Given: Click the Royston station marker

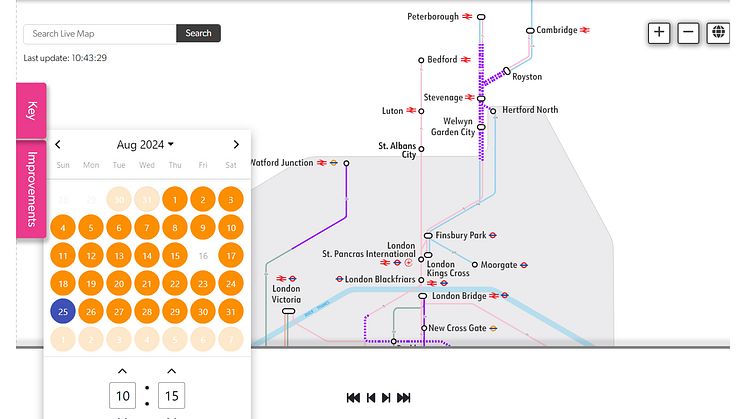Looking at the screenshot, I should click(507, 71).
